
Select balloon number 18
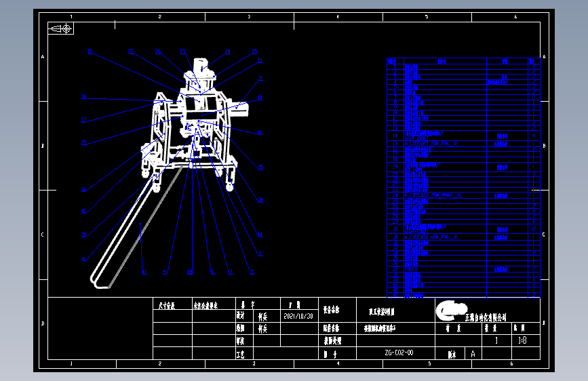pyautogui.click(x=260, y=98)
